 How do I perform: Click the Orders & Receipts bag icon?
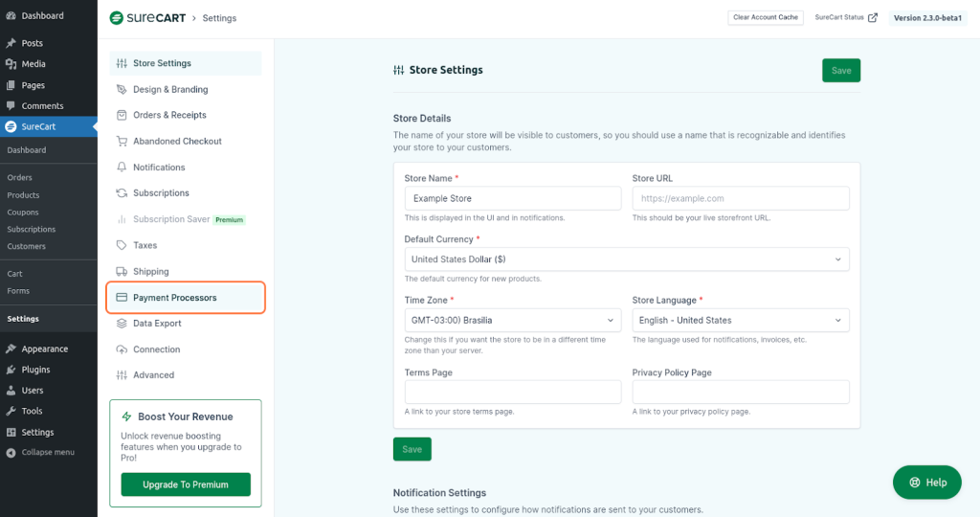coord(122,115)
